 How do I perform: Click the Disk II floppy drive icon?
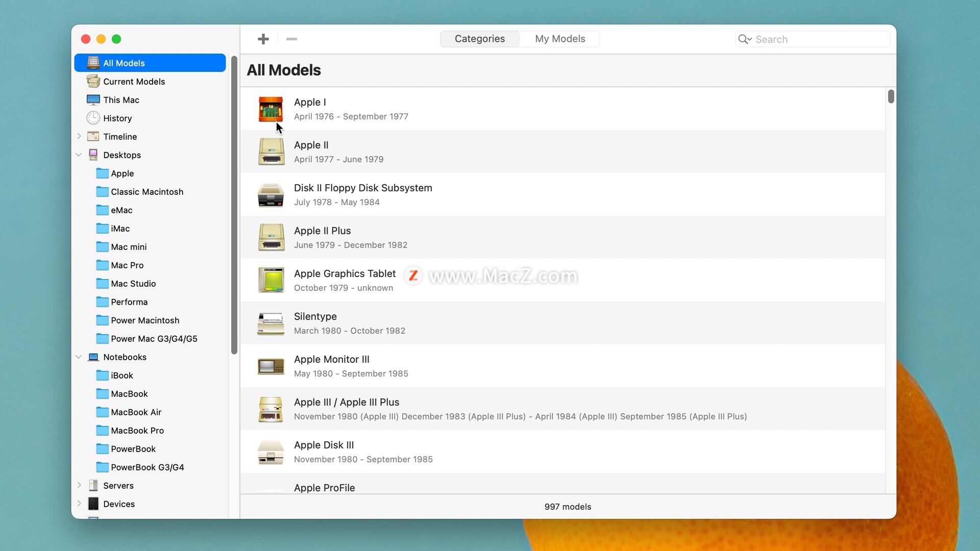(271, 195)
